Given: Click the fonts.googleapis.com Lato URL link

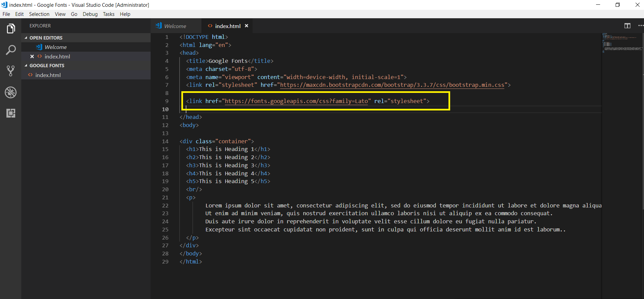Looking at the screenshot, I should coord(296,101).
